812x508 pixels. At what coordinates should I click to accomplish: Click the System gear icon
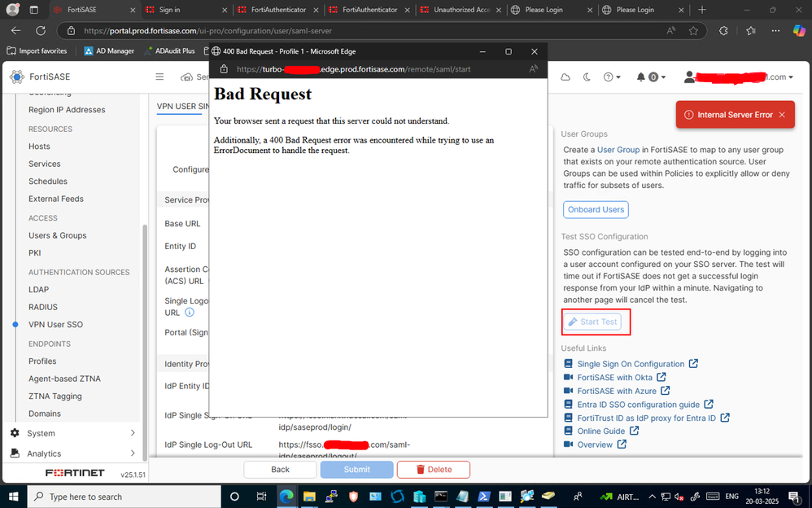[15, 433]
